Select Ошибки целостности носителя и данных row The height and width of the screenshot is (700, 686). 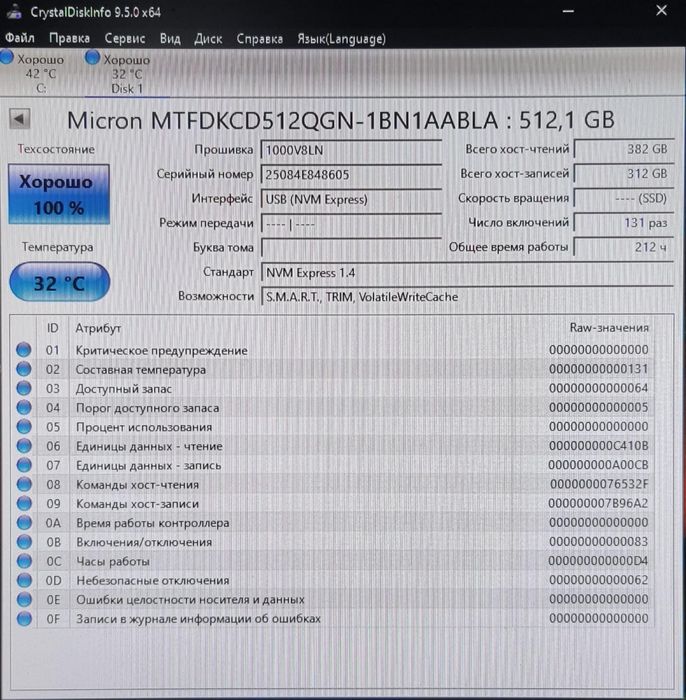[333, 600]
